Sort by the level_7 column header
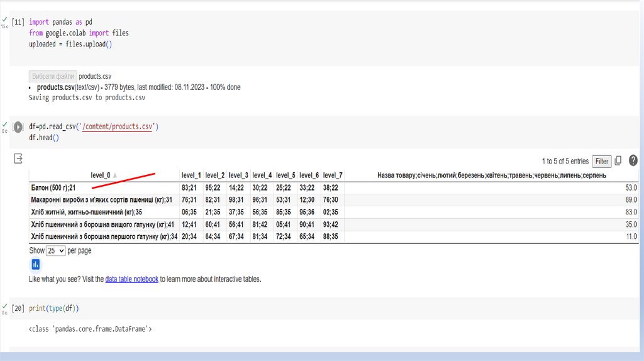This screenshot has height=361, width=644. pos(333,175)
